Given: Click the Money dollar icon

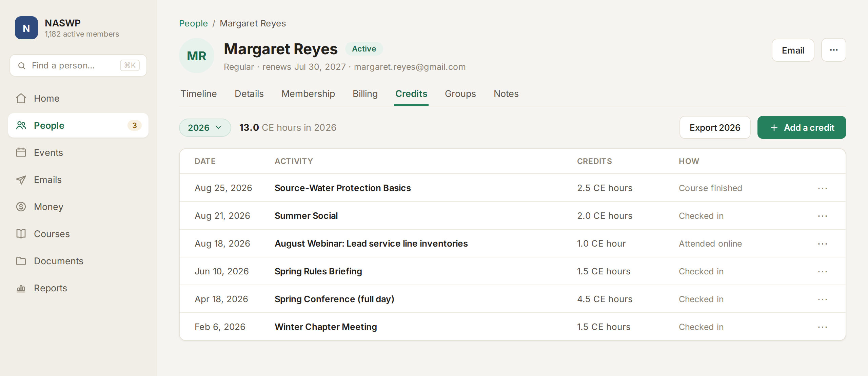Looking at the screenshot, I should coord(21,207).
